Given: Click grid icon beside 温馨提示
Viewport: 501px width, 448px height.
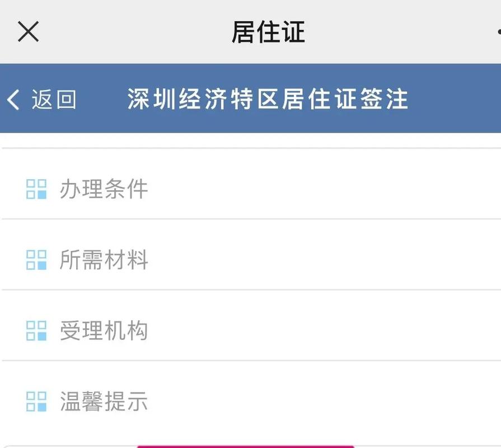Looking at the screenshot, I should [x=36, y=402].
